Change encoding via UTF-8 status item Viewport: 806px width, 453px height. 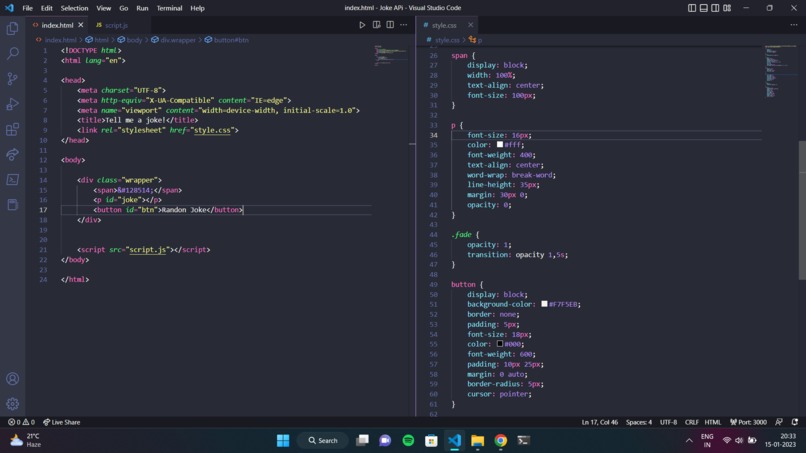pos(668,422)
